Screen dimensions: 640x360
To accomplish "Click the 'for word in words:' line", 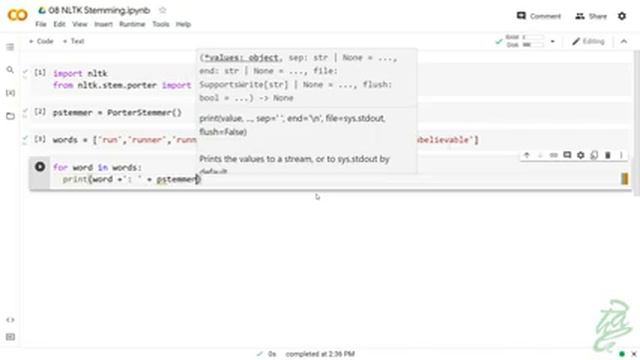I will point(97,167).
